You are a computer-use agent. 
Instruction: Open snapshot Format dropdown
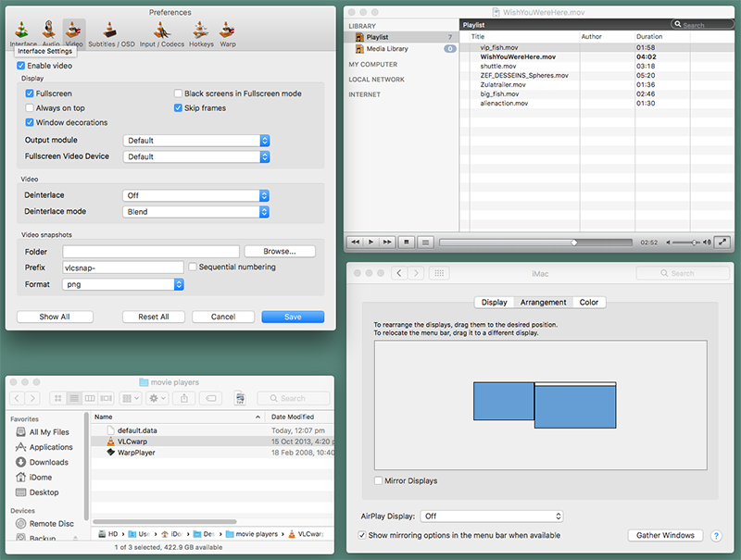(123, 284)
